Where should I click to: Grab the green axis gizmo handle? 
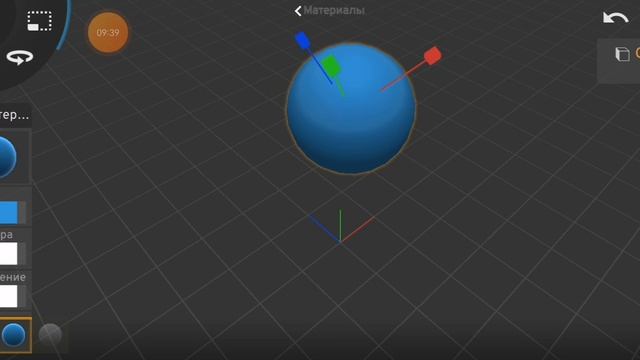pyautogui.click(x=331, y=67)
